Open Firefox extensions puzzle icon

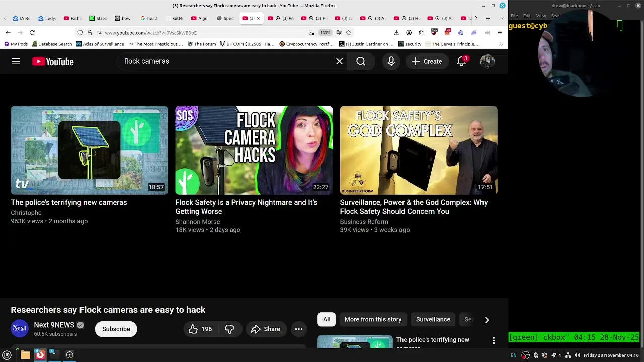[421, 32]
